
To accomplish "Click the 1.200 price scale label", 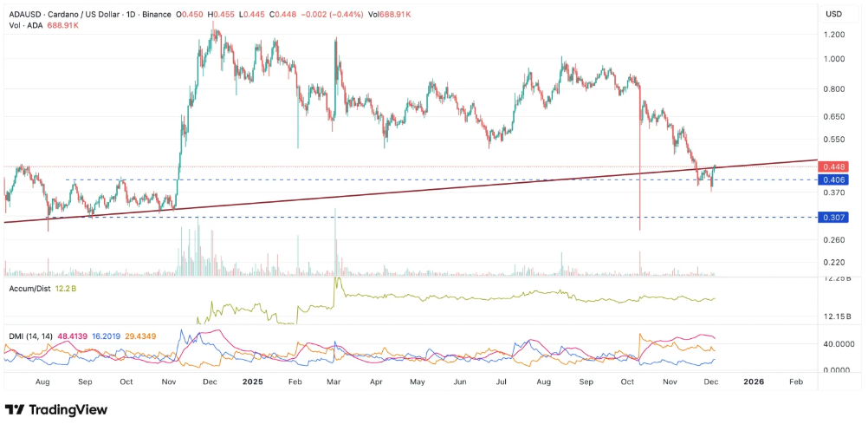I will click(834, 35).
